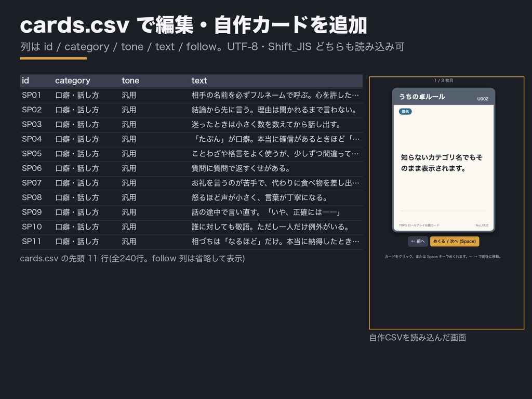
Task: Click the id column header
Action: click(x=25, y=81)
